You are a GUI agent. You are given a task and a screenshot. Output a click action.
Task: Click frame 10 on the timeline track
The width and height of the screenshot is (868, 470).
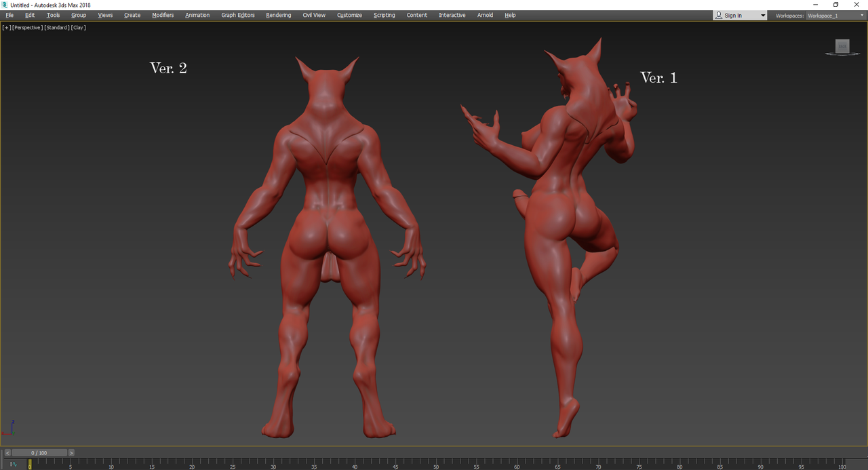pos(111,464)
